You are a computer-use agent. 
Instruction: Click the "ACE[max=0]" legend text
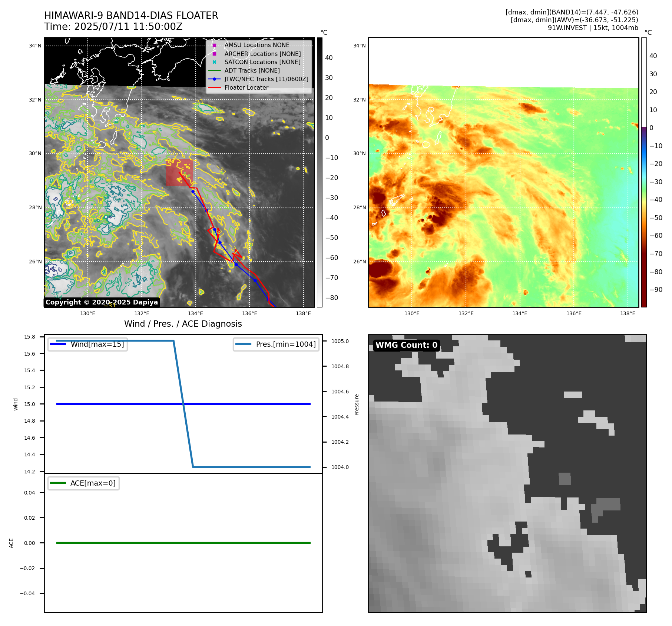pyautogui.click(x=93, y=483)
